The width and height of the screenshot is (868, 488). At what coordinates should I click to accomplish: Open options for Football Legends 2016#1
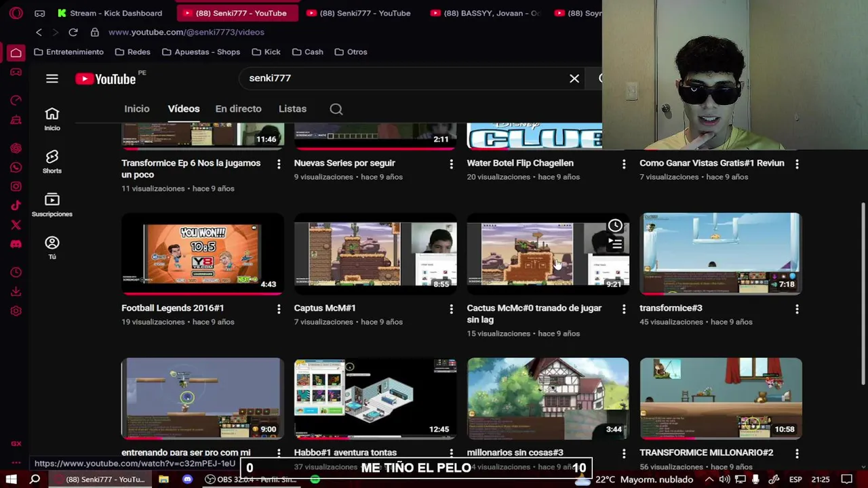pos(279,309)
